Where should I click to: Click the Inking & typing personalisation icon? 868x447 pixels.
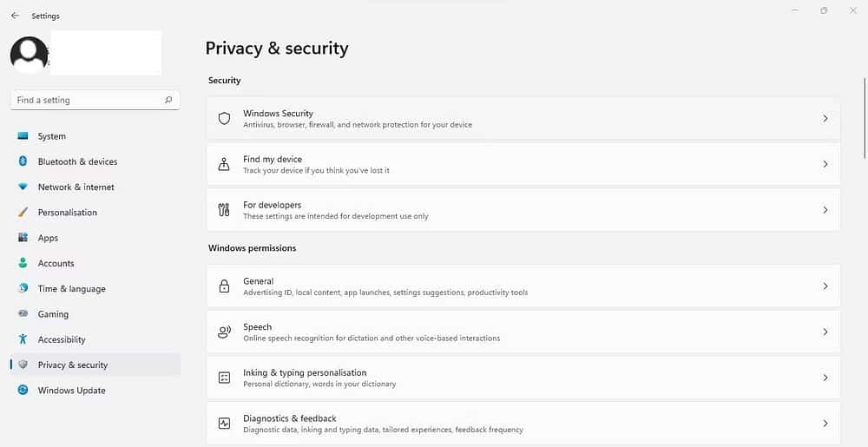224,378
